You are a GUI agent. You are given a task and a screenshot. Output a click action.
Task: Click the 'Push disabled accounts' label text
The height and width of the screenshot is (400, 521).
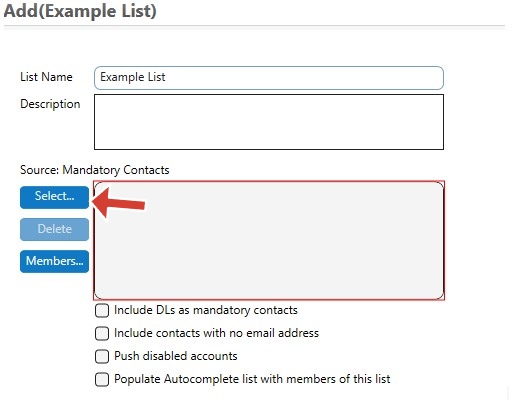pos(176,356)
